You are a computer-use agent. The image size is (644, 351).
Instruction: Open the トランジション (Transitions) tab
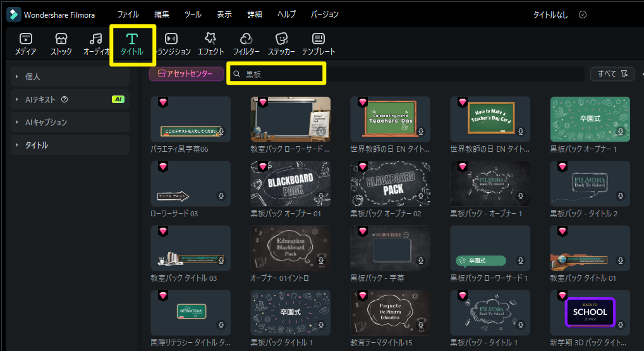tap(173, 44)
